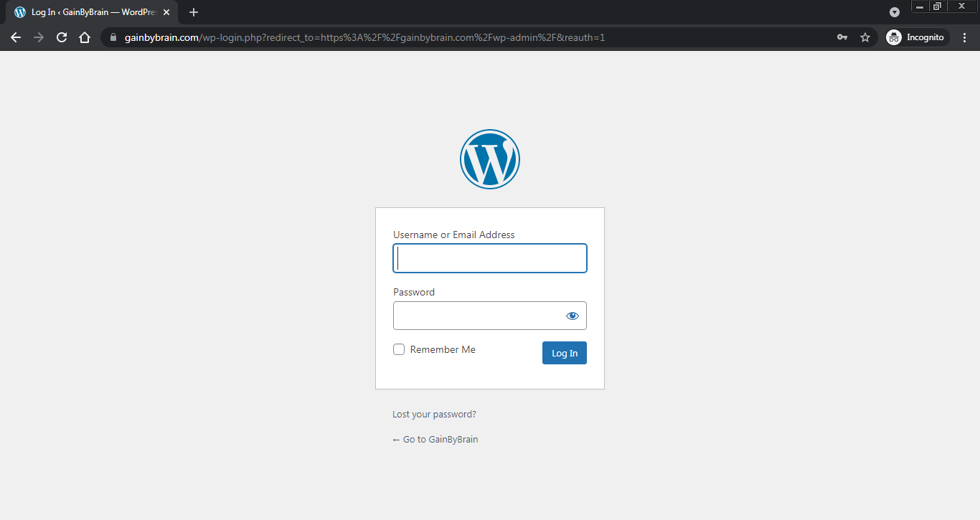Open the Lost your password link
980x520 pixels.
[434, 414]
